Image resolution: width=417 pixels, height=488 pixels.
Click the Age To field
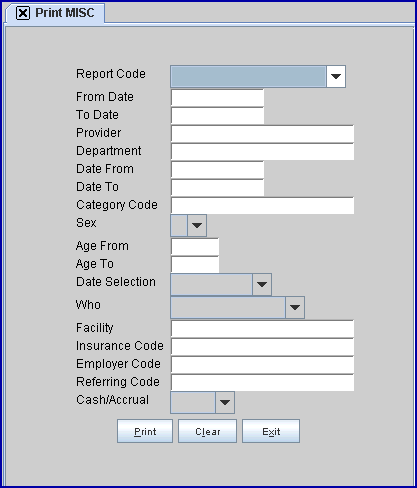(x=195, y=265)
